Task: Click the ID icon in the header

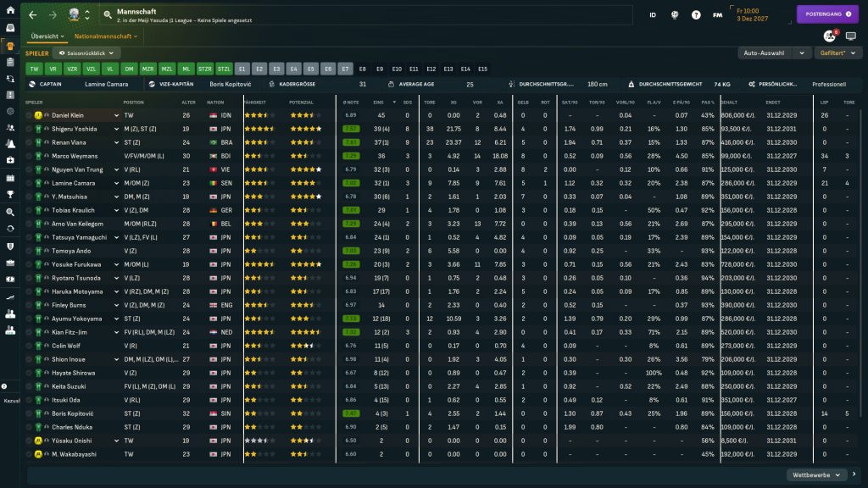Action: coord(652,14)
